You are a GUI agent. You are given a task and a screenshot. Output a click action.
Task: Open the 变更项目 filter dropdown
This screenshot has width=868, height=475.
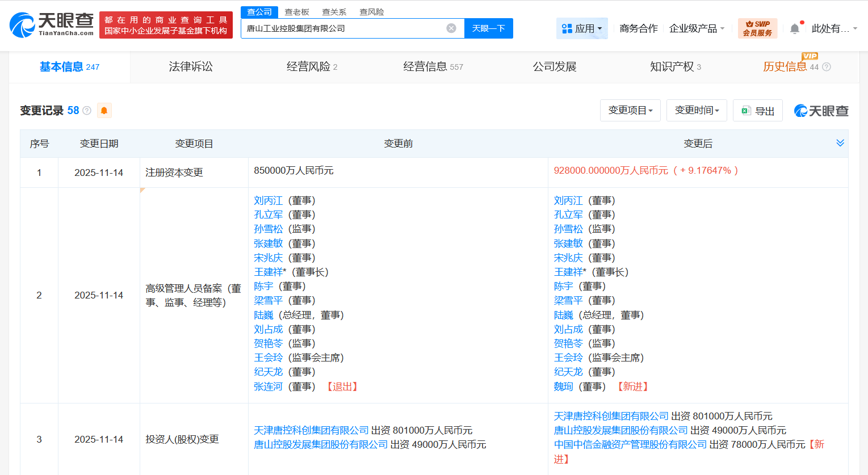pos(630,110)
